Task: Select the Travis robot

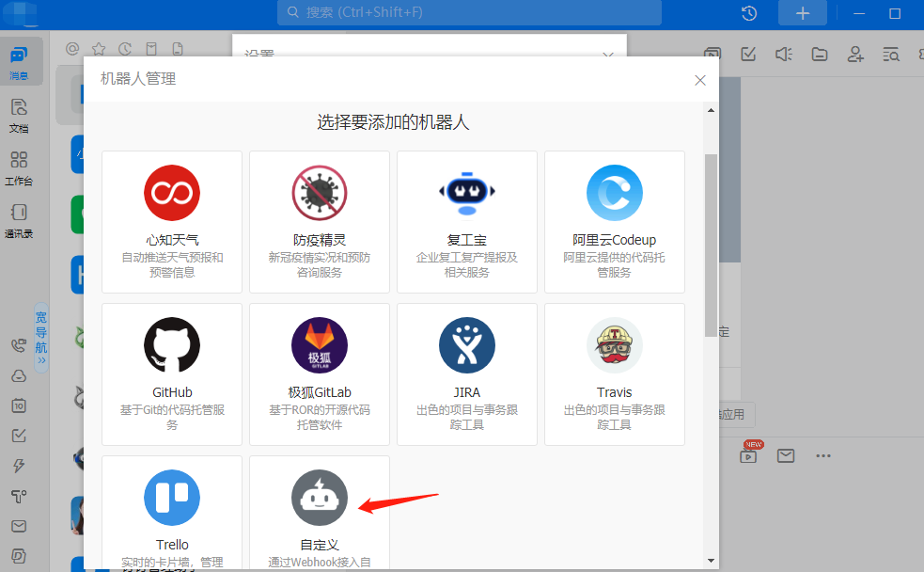Action: (x=614, y=373)
